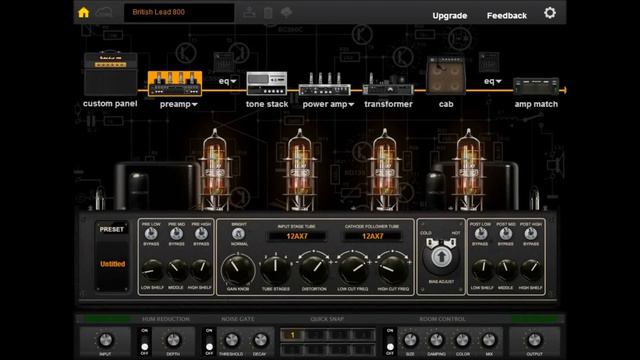640x360 pixels.
Task: Click the Room Control Damping knob
Action: point(436,340)
